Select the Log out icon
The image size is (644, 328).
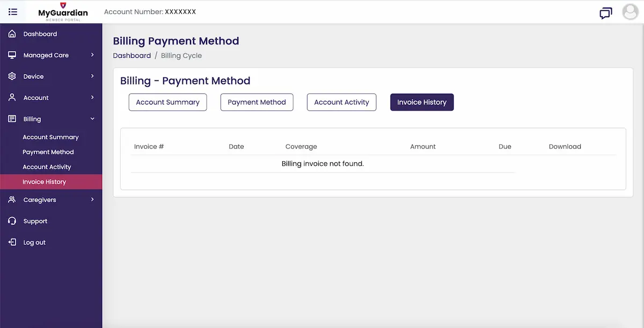coord(12,242)
